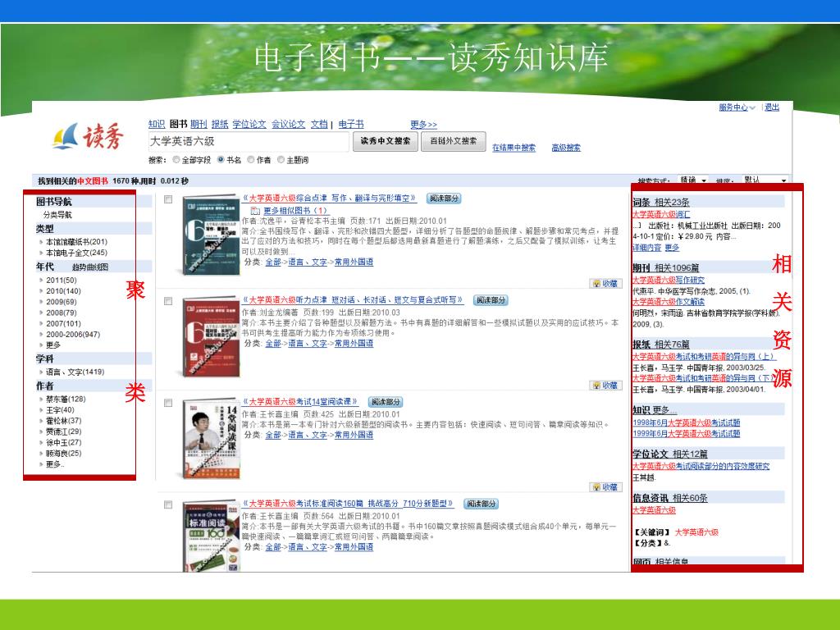Switch to the 会议论文 search tab
The height and width of the screenshot is (630, 840).
(288, 124)
